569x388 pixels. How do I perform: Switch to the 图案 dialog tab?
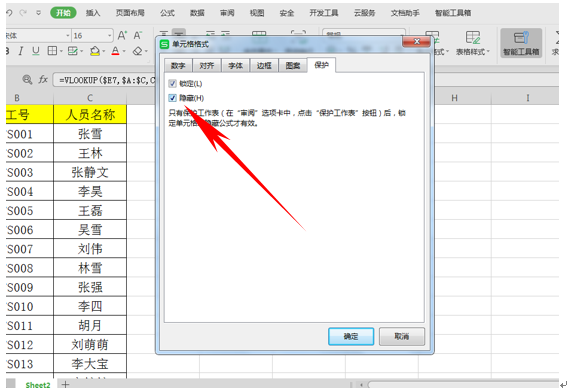[293, 65]
